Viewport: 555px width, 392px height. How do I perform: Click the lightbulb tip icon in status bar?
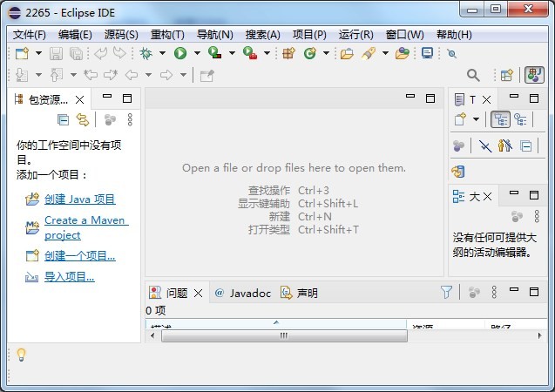pos(21,355)
